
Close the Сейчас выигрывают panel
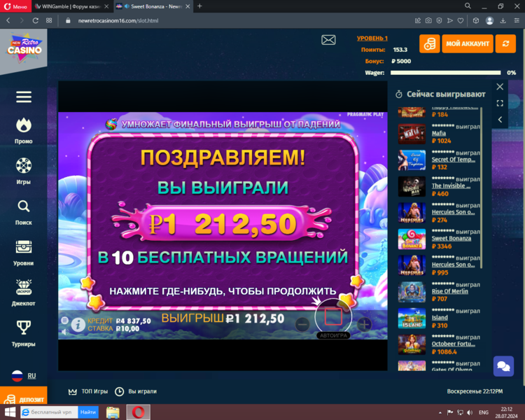500,87
